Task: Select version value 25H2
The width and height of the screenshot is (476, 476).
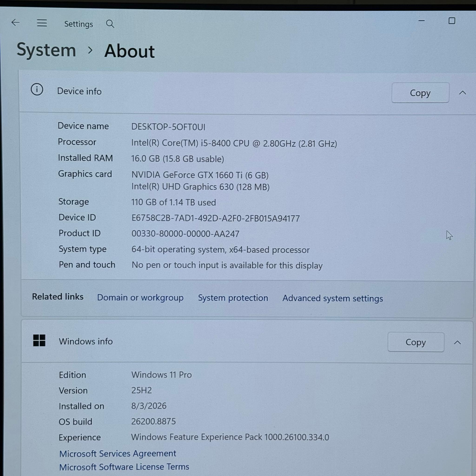Action: pos(142,390)
